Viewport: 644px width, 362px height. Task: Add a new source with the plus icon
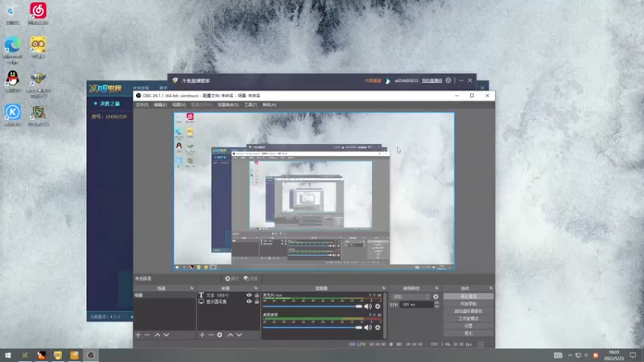202,335
